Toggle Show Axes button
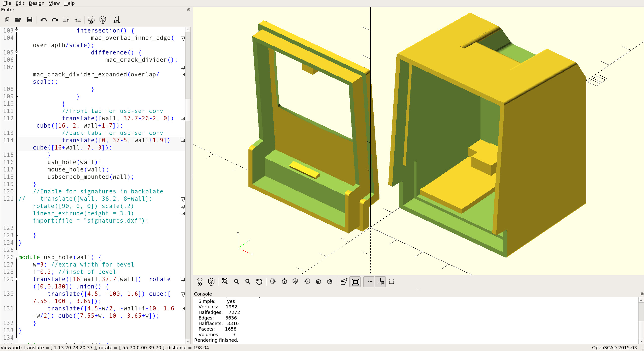 tap(369, 281)
